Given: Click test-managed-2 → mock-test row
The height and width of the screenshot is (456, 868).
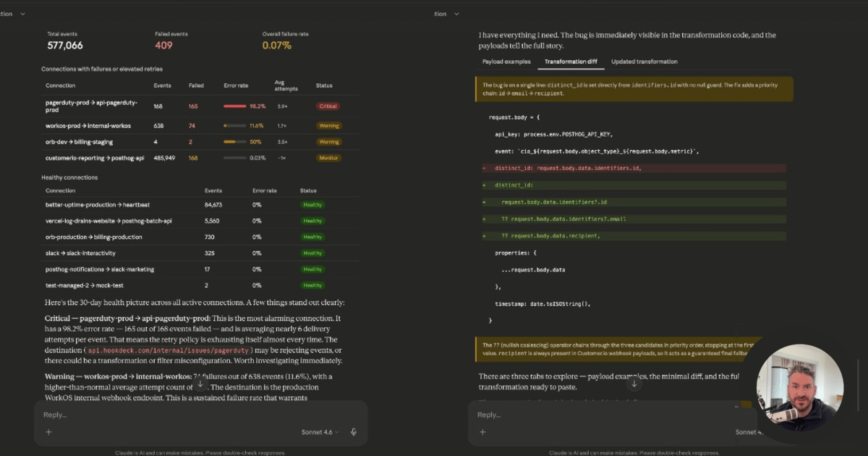Looking at the screenshot, I should point(200,285).
